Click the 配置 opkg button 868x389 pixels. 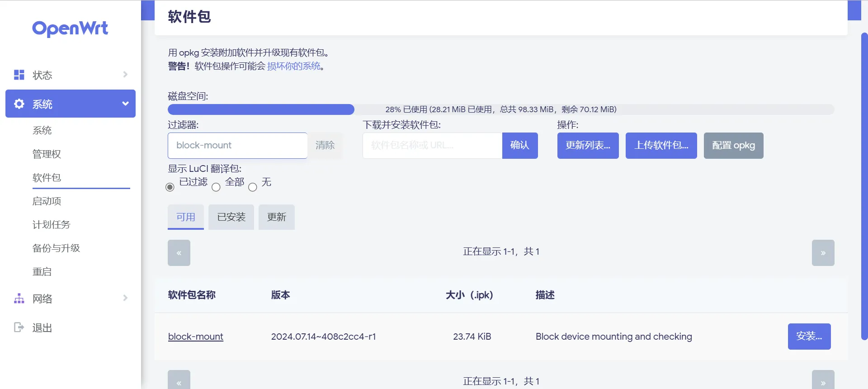click(x=734, y=145)
